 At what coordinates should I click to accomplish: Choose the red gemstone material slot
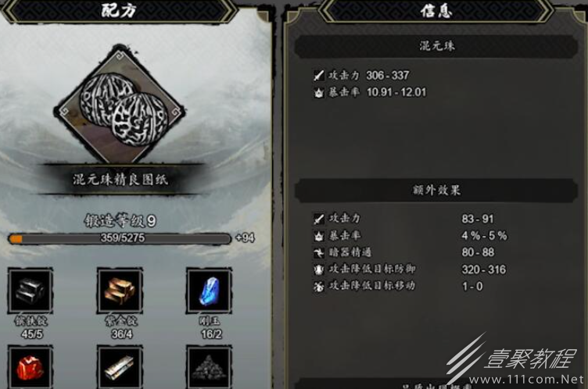pos(30,367)
